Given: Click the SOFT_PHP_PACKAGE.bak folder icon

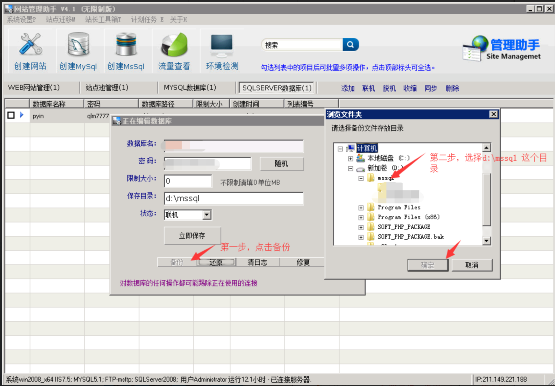Looking at the screenshot, I should click(x=371, y=236).
